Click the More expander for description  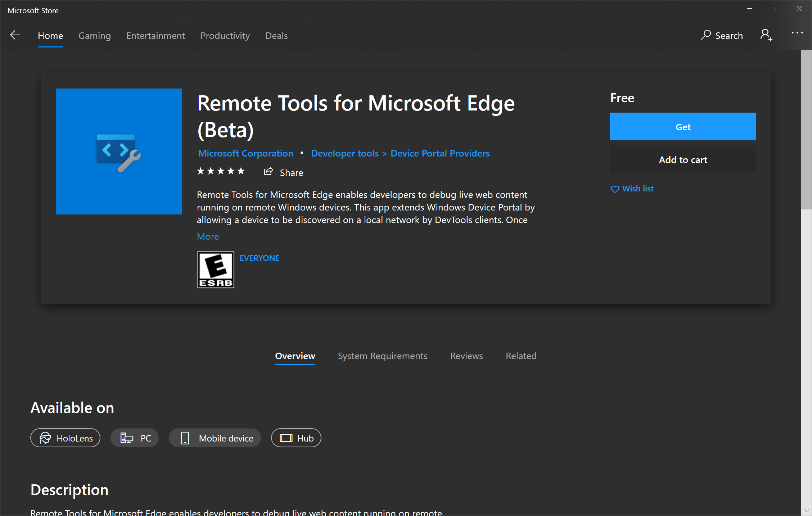click(208, 236)
